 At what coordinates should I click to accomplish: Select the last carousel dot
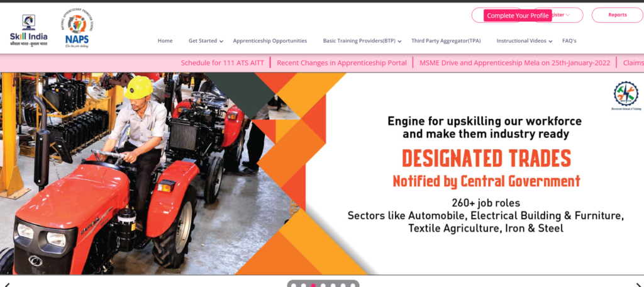click(x=353, y=285)
